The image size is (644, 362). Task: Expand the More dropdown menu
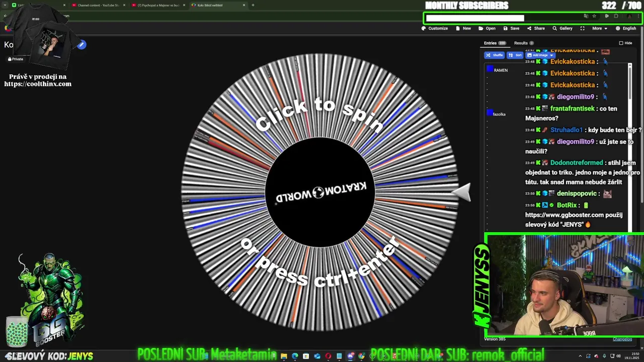(600, 28)
